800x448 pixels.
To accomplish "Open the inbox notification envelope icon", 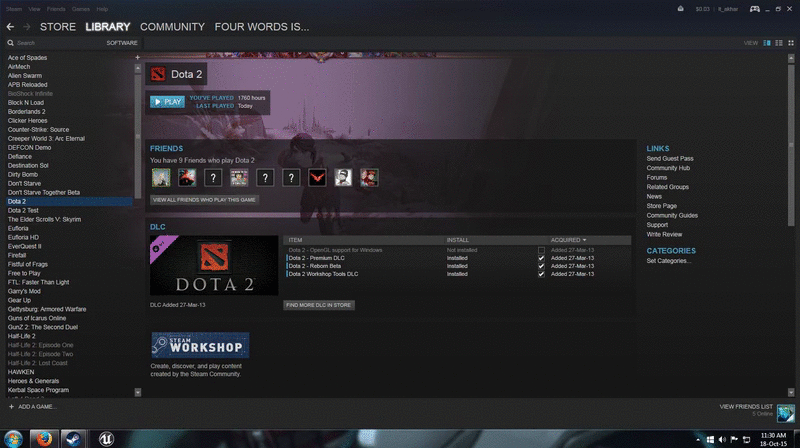I will (680, 9).
